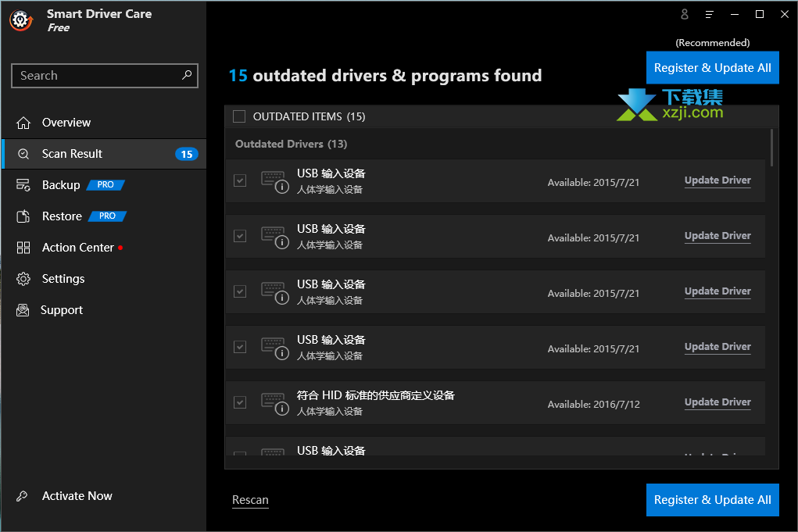798x532 pixels.
Task: Select the device name 符合 HID 标准的供应商定义设备
Action: coord(376,395)
